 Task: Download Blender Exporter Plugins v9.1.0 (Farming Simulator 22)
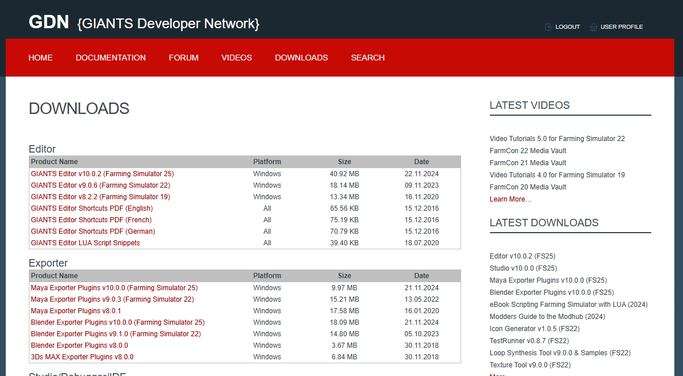coord(116,334)
